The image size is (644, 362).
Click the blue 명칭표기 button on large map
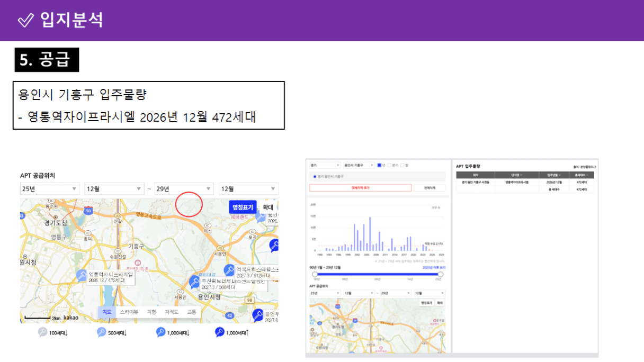click(242, 207)
